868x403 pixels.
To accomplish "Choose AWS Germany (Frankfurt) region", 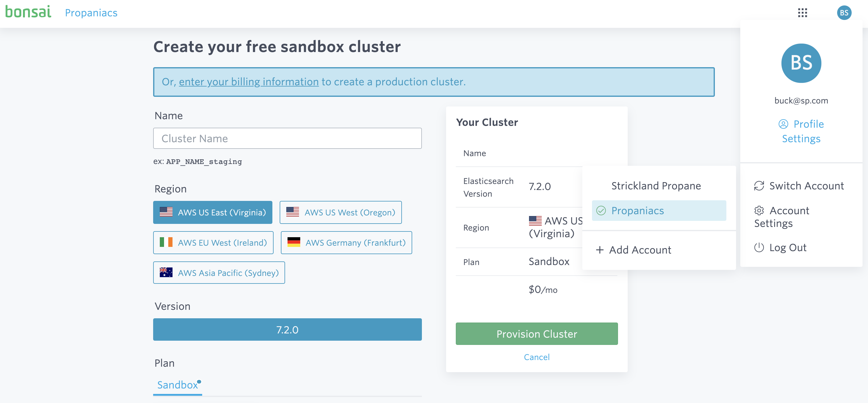I will pos(346,243).
